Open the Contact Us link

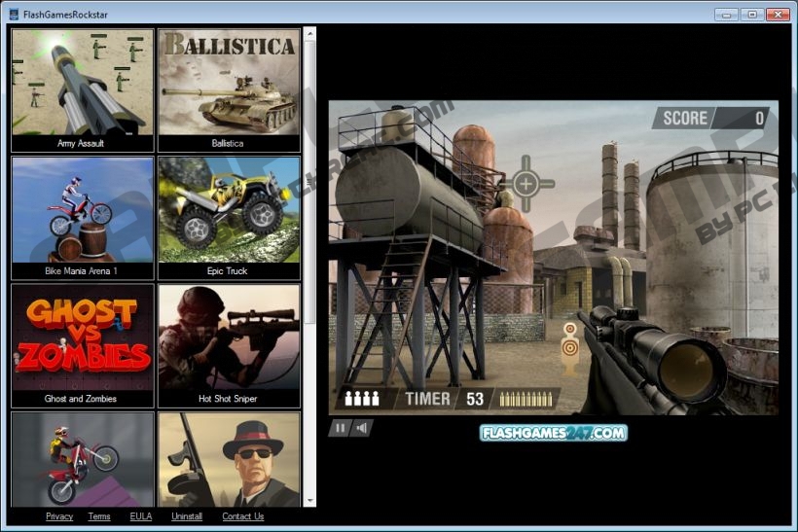pos(242,516)
